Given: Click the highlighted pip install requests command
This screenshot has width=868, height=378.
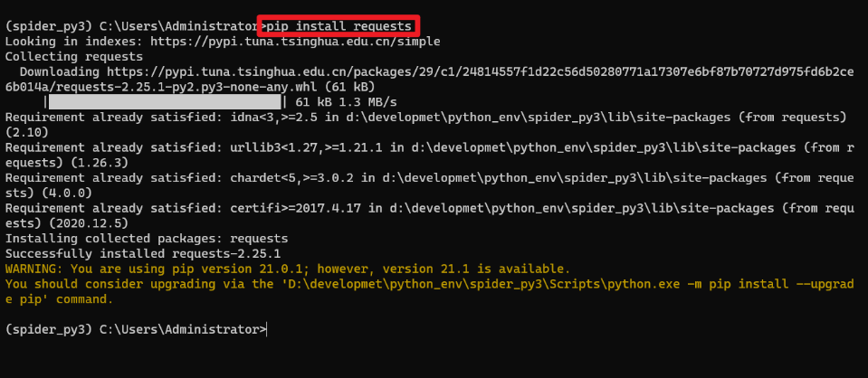Looking at the screenshot, I should (339, 26).
